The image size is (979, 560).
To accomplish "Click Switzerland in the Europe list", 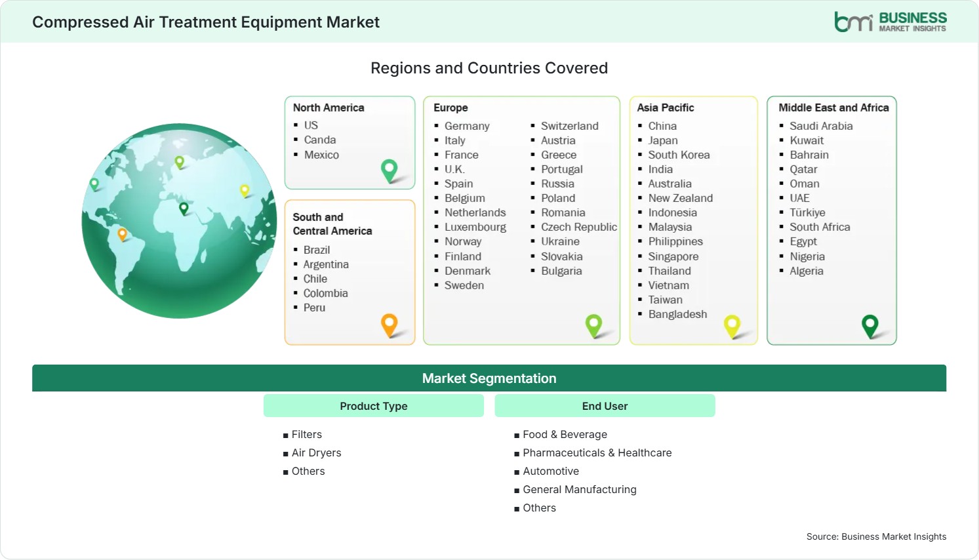I will [x=570, y=126].
